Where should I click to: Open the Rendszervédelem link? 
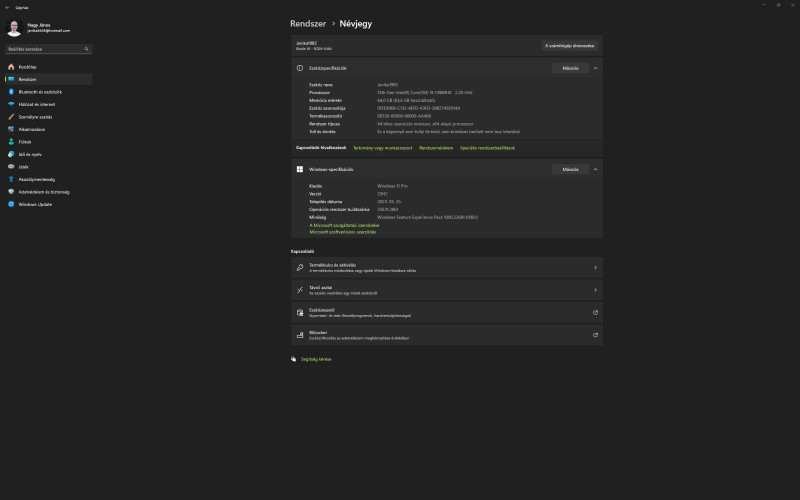pyautogui.click(x=436, y=148)
